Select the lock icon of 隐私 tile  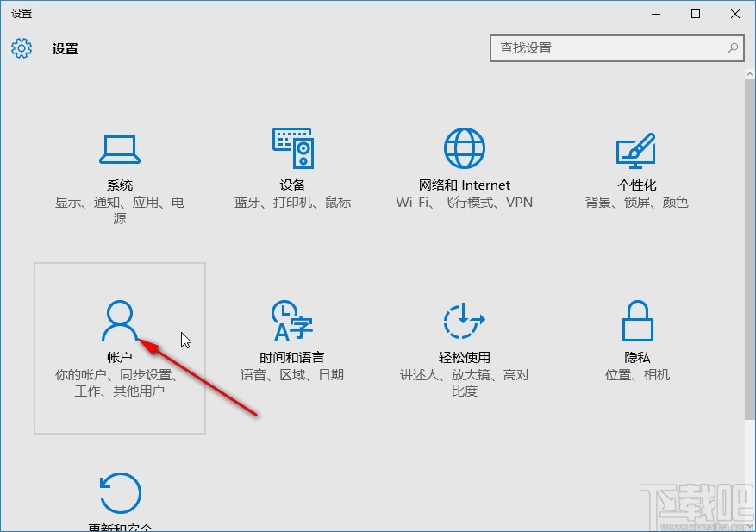coord(637,319)
